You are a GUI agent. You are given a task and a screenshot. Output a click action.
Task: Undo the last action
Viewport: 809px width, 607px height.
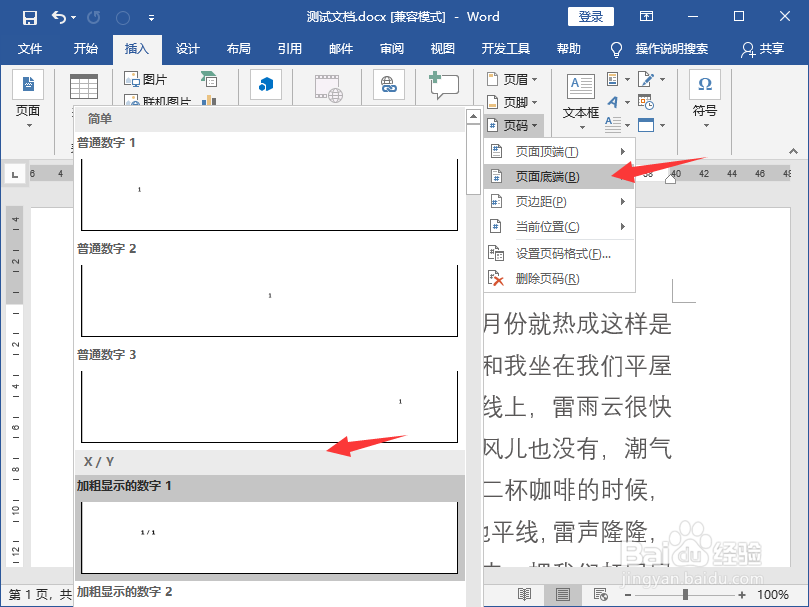click(x=58, y=18)
